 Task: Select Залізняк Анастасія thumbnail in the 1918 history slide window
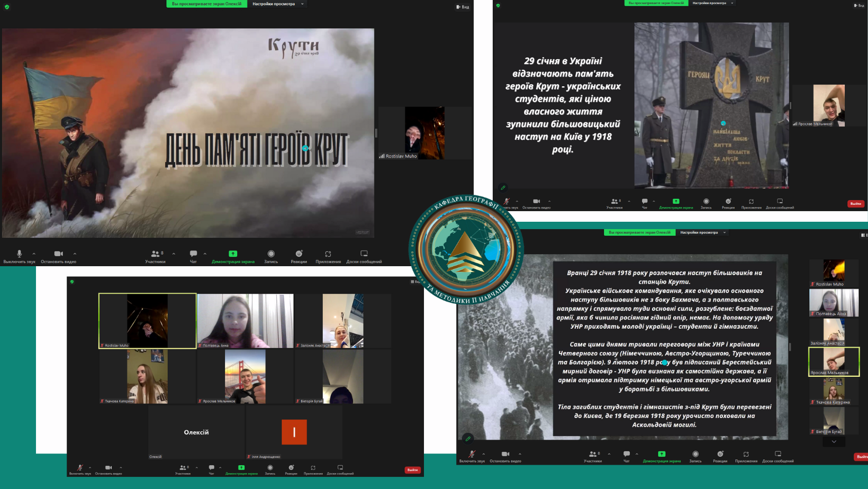[x=834, y=332]
